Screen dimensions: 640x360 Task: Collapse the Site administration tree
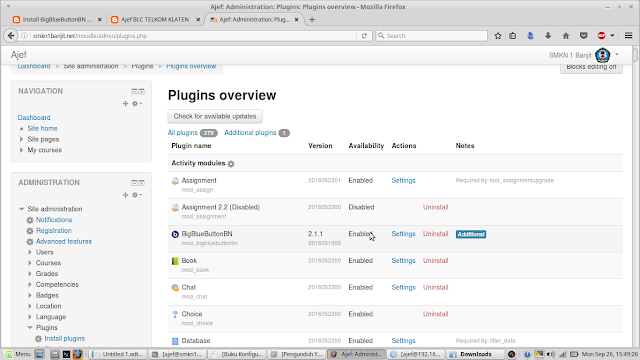coord(21,209)
